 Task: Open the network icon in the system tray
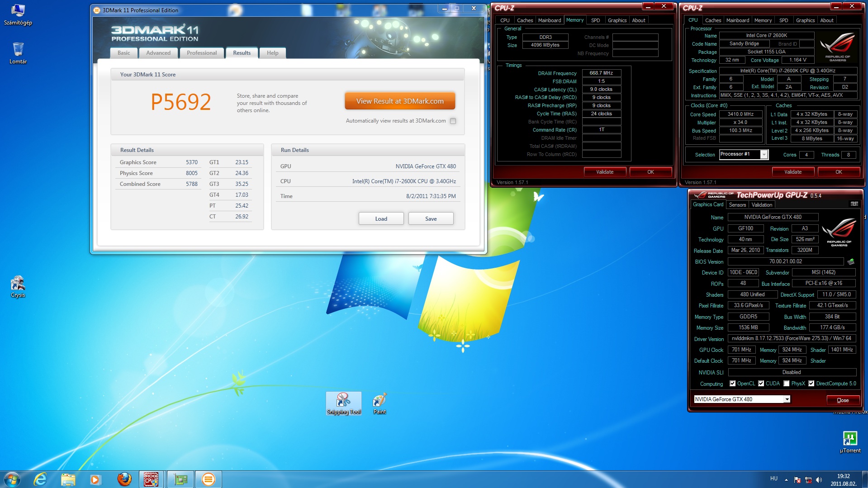pyautogui.click(x=808, y=479)
